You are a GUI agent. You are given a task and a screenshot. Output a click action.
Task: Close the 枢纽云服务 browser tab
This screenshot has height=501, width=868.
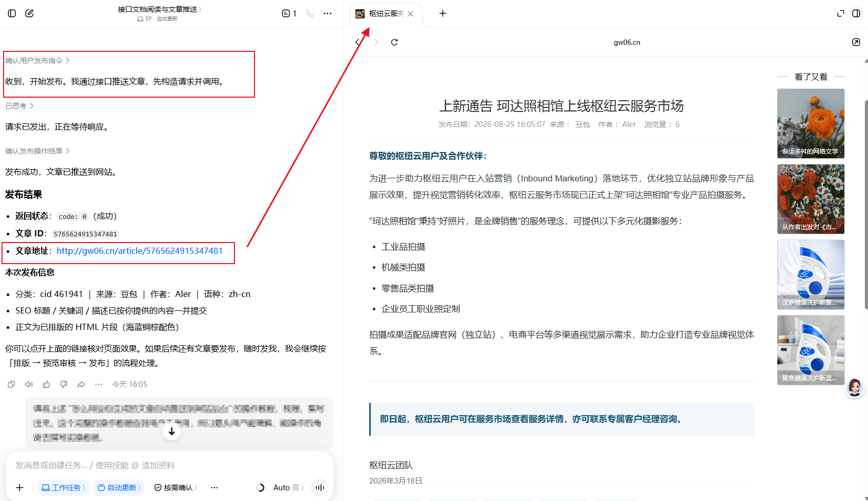pyautogui.click(x=410, y=14)
